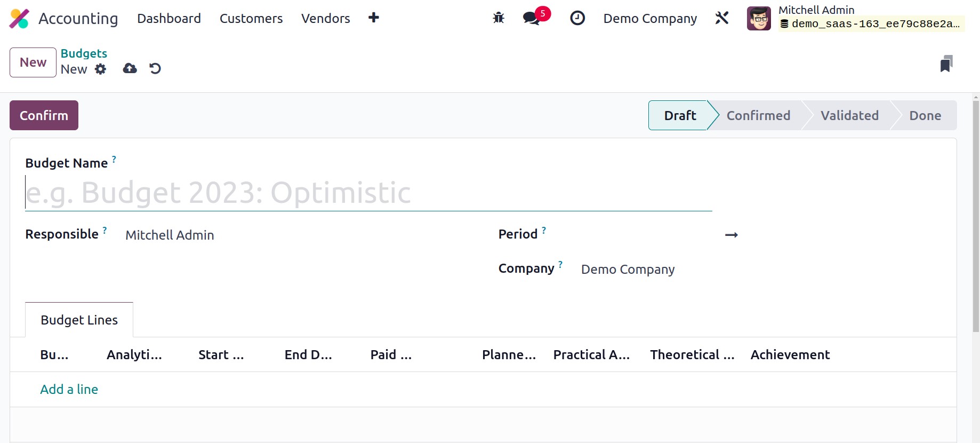Open the Vendors menu
Screen dimensions: 980x443
(326, 19)
